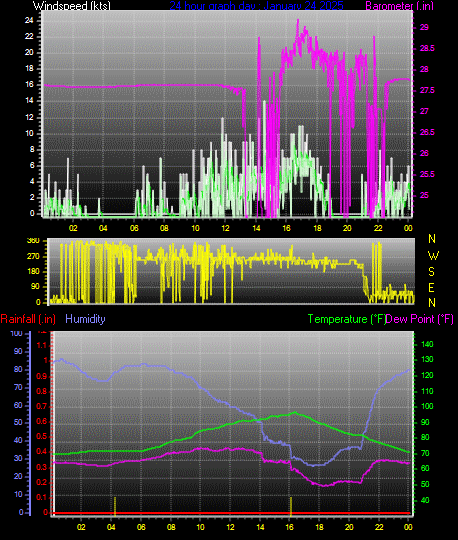
Task: Click the 25.5 value on barometer axis
Action: point(427,174)
